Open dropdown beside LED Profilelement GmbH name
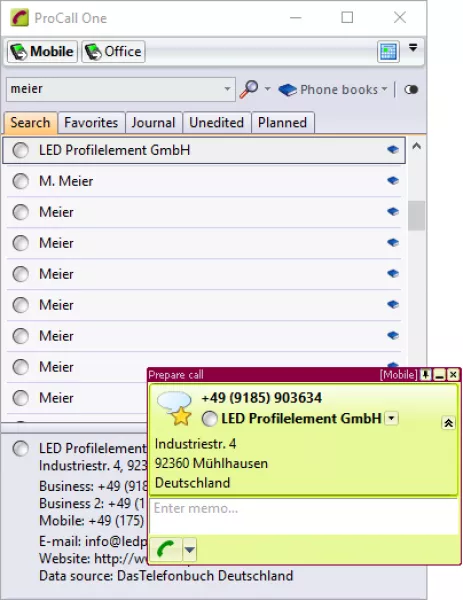Viewport: 463px width, 600px height. [391, 418]
